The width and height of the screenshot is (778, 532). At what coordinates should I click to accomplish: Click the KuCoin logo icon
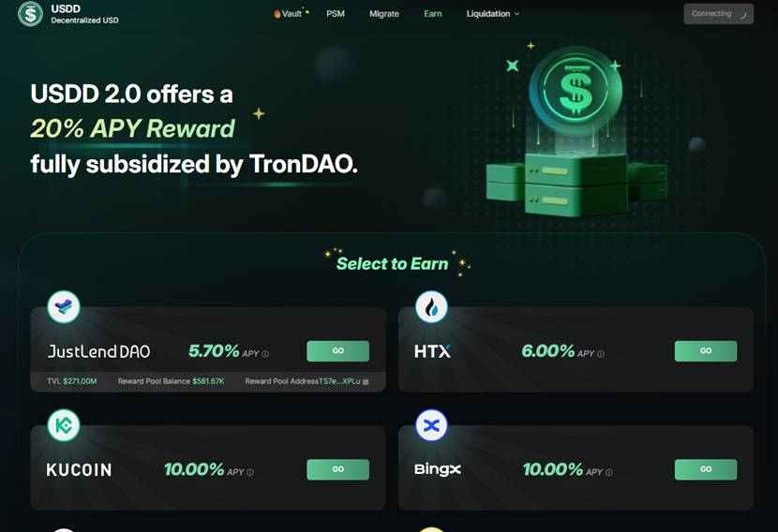click(x=64, y=425)
